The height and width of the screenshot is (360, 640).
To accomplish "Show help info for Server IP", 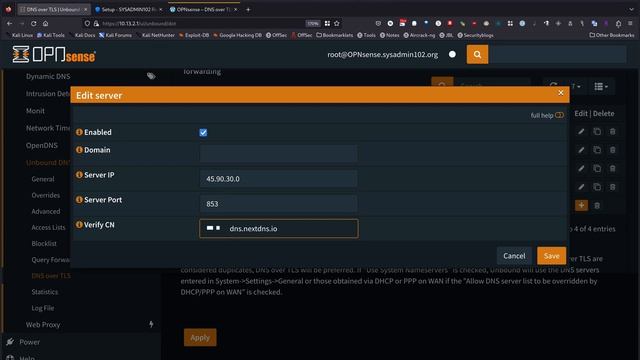I will pyautogui.click(x=79, y=175).
